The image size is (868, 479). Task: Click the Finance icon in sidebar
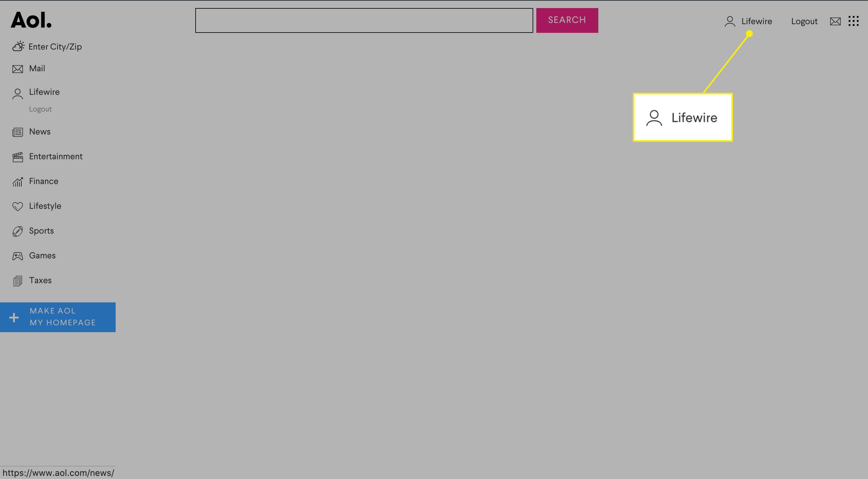point(17,181)
